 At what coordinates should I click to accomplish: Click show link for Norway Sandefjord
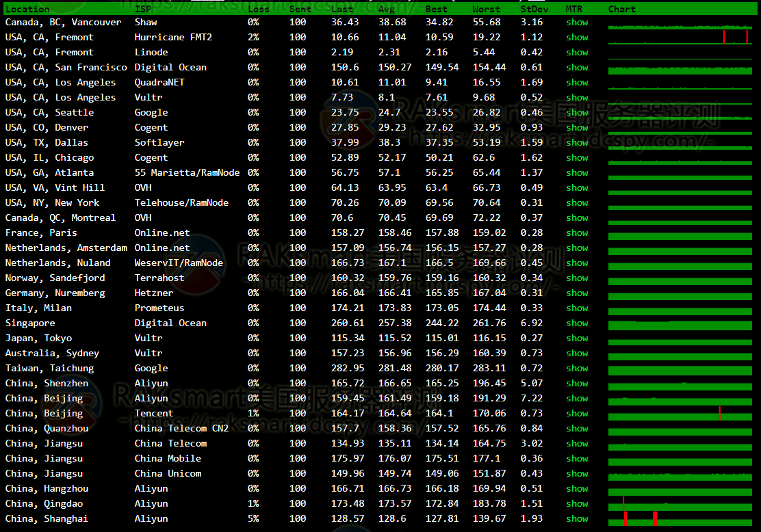coord(577,278)
